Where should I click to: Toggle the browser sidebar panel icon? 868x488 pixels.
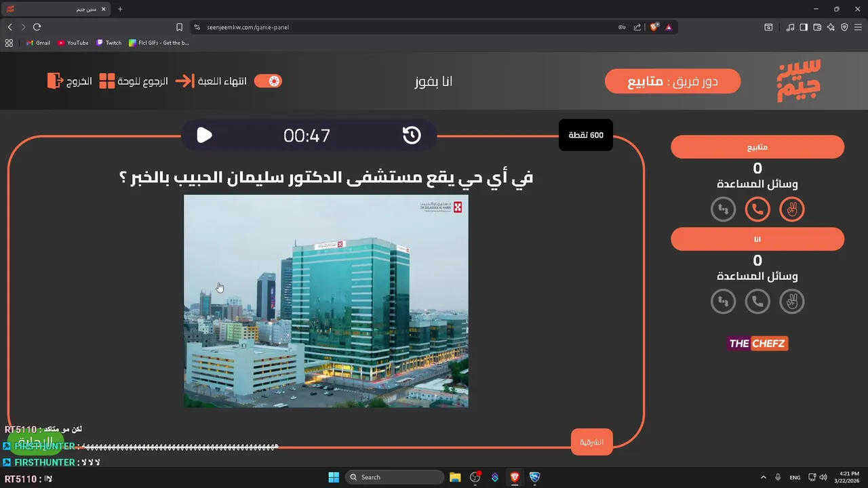pyautogui.click(x=804, y=27)
